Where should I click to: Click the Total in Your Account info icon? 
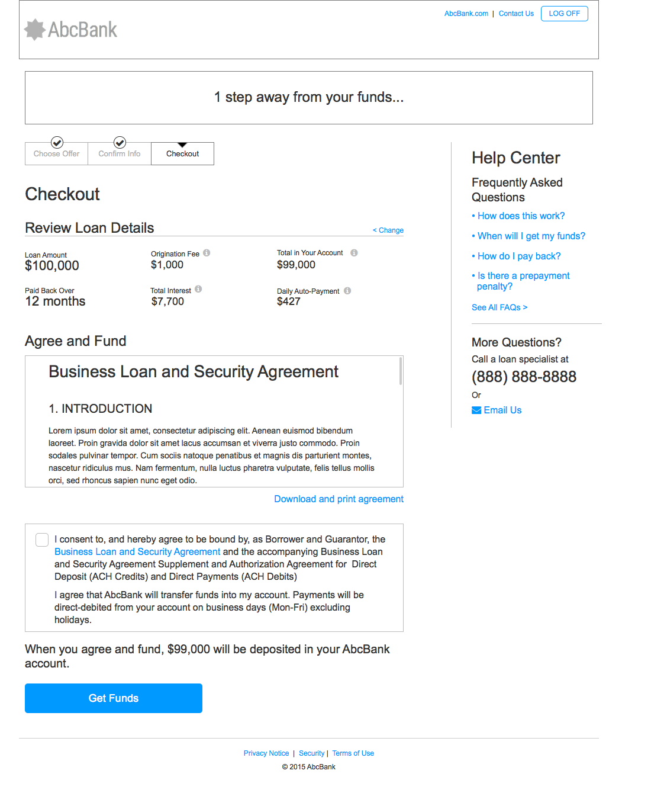pyautogui.click(x=354, y=253)
